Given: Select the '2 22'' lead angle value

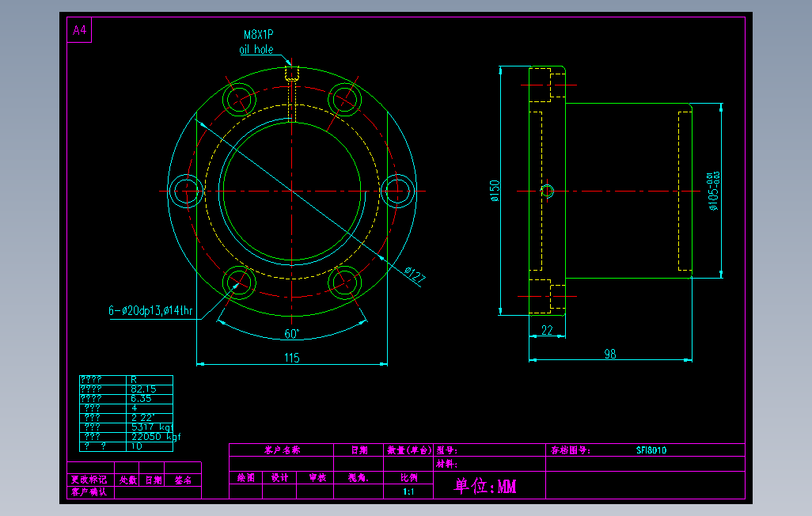Looking at the screenshot, I should pyautogui.click(x=142, y=418).
